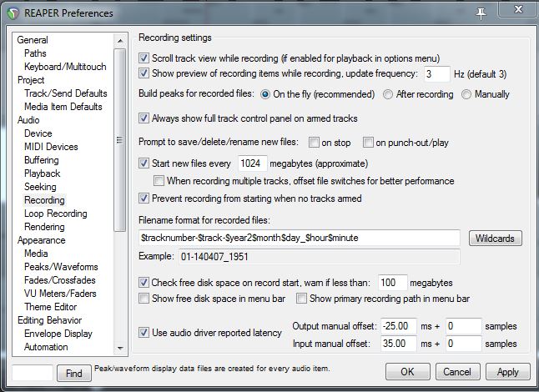Screen dimensions: 539x392
Task: Click the search box beside Find
Action: [33, 373]
